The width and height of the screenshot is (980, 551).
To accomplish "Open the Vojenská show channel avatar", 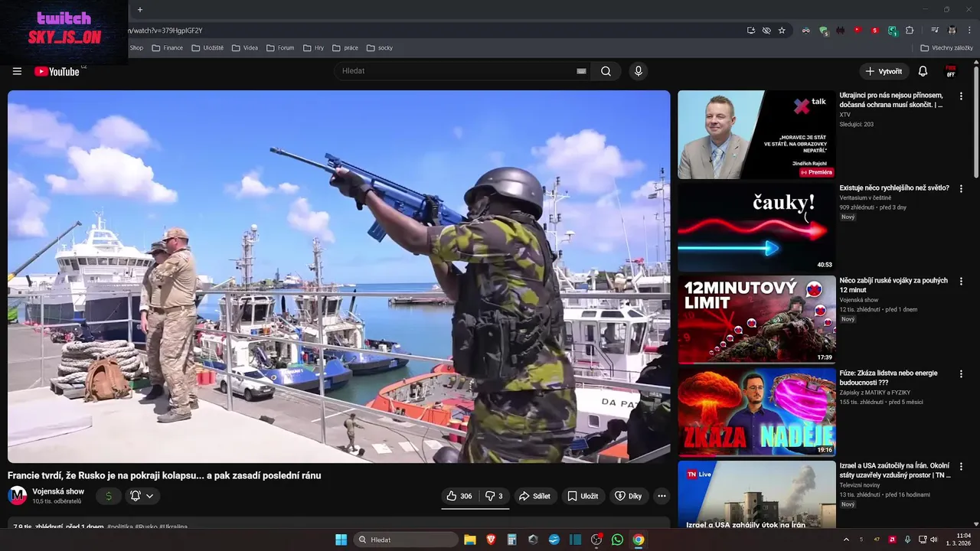I will [x=17, y=496].
